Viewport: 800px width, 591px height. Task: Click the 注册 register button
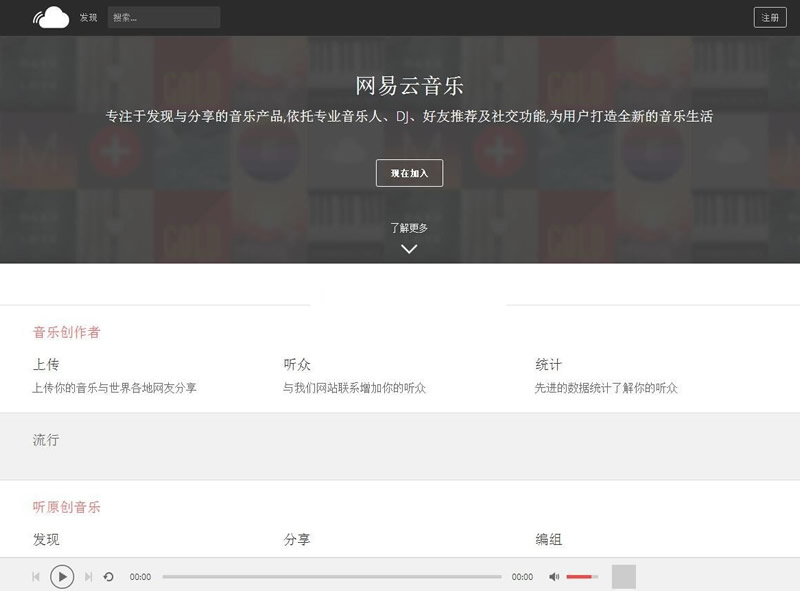pyautogui.click(x=770, y=17)
